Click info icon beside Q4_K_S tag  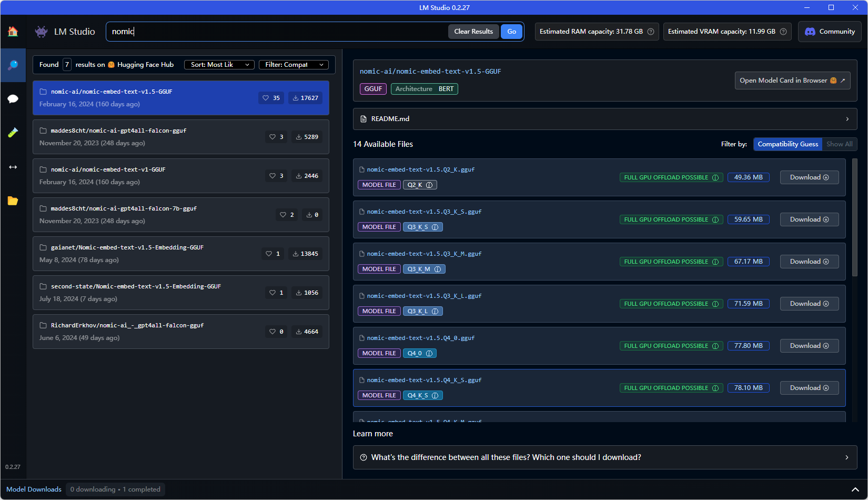point(435,396)
